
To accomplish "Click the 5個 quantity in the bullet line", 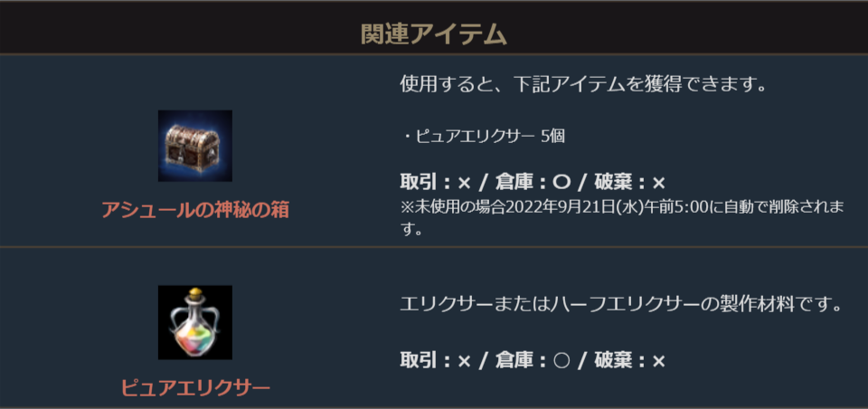I will (552, 136).
